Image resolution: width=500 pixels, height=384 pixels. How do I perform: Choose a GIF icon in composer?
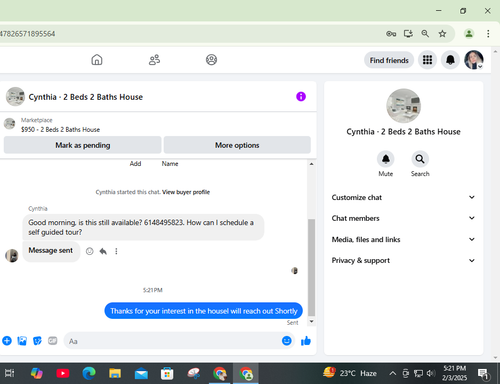53,341
